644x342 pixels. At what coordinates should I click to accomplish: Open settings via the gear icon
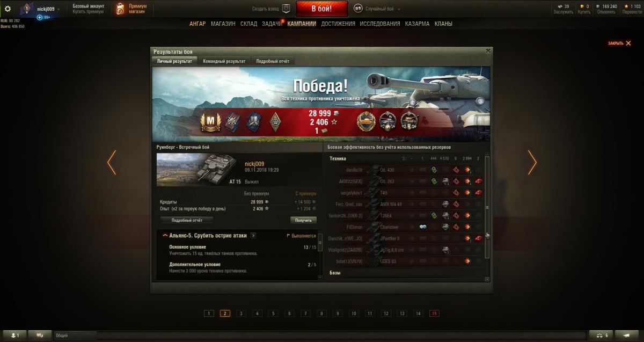(8, 9)
